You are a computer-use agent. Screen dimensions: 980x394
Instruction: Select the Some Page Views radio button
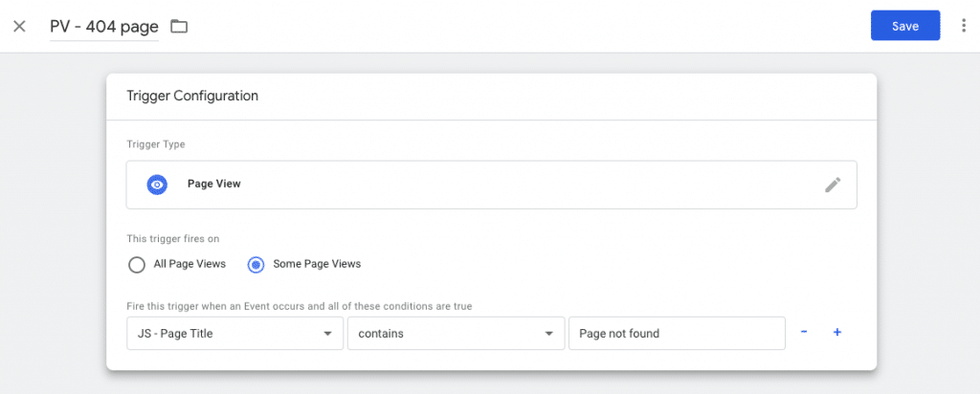click(x=256, y=265)
